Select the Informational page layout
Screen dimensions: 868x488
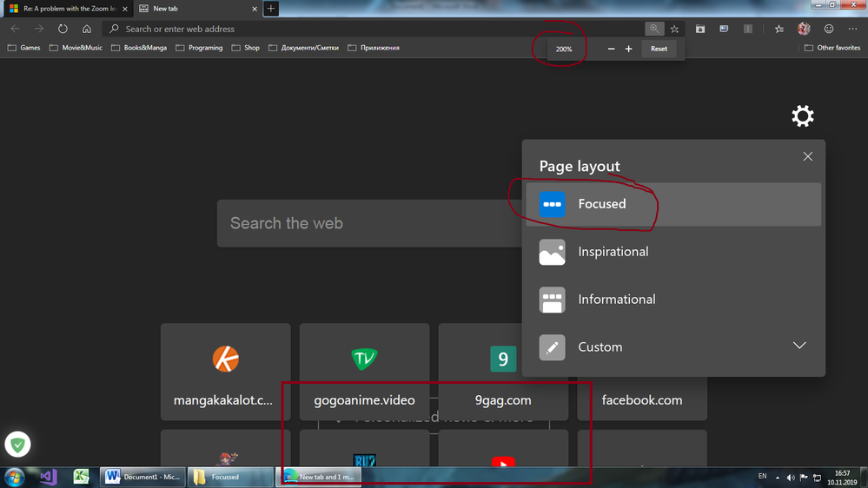click(673, 300)
